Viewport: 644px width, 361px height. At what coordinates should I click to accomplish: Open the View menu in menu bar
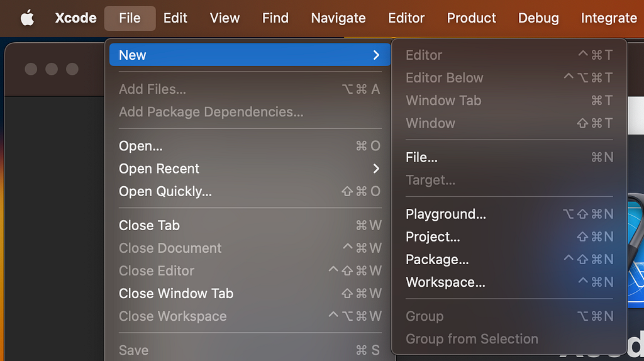(225, 18)
